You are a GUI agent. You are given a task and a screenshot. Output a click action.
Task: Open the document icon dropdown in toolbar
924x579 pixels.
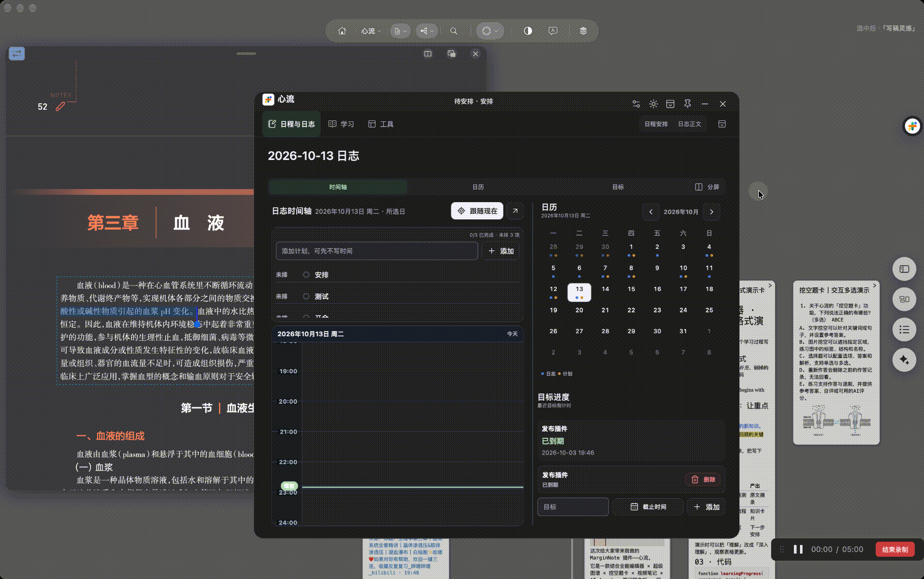(401, 31)
